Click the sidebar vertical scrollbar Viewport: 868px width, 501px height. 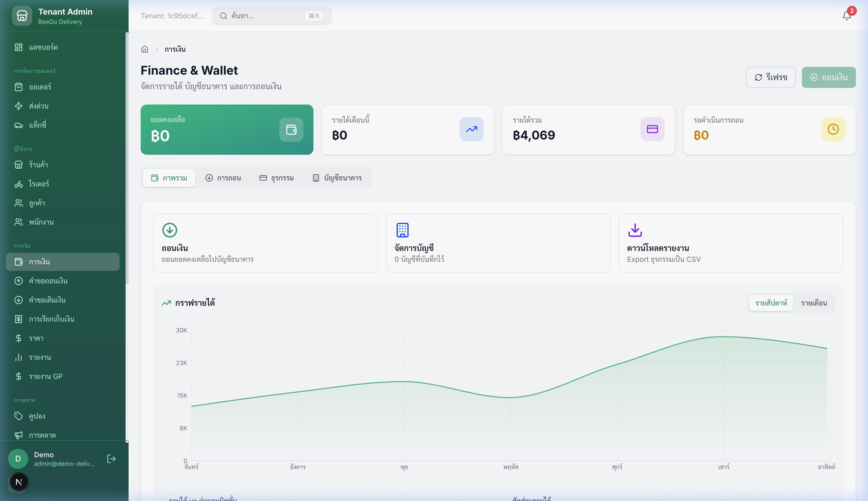127,158
